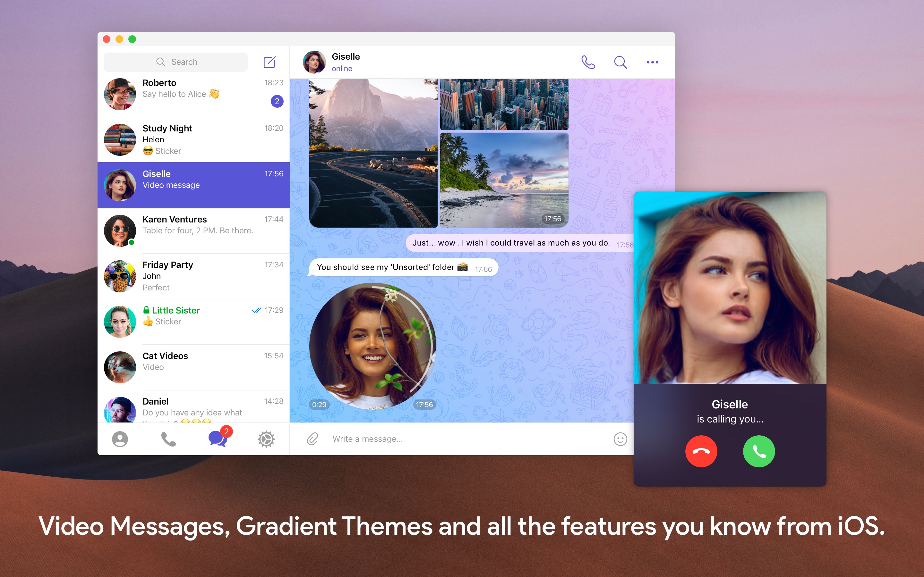Accept Giselle's incoming call (green button)
The height and width of the screenshot is (577, 924).
coord(758,452)
